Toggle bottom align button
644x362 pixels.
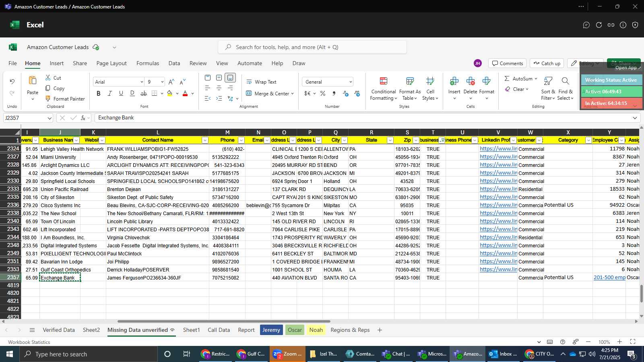coord(230,78)
